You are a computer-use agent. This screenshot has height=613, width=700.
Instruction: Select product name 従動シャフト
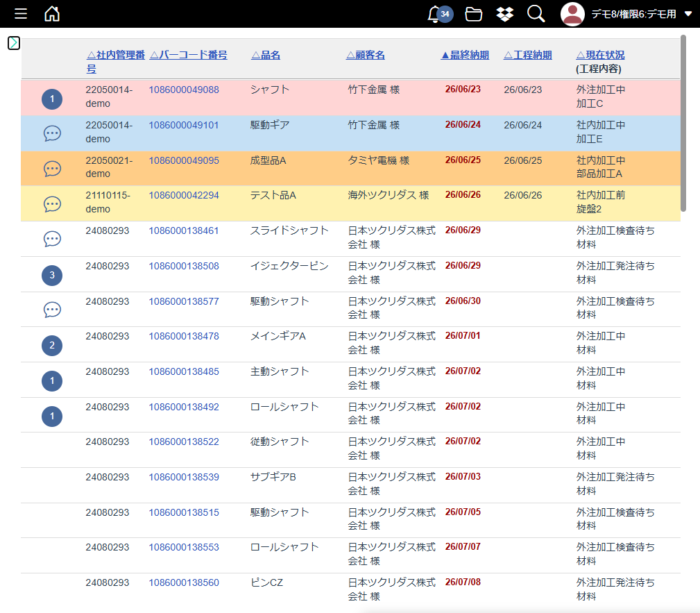coord(280,442)
